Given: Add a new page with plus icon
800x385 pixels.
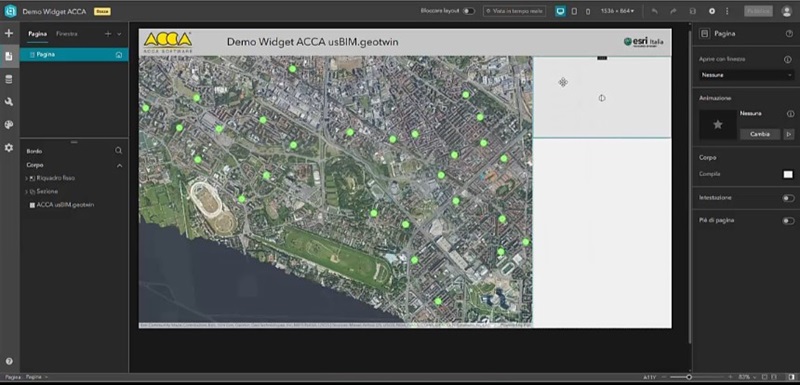Looking at the screenshot, I should tap(108, 34).
